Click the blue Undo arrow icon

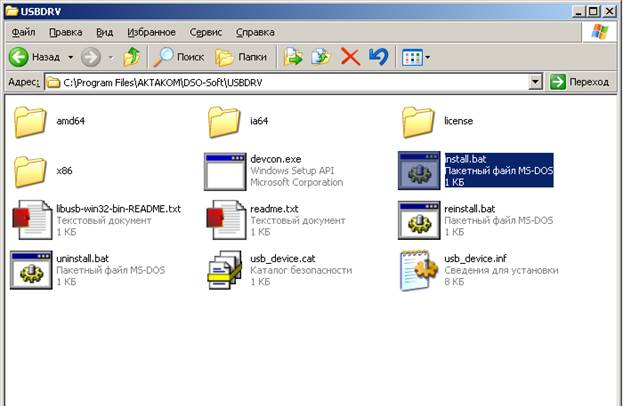click(378, 57)
